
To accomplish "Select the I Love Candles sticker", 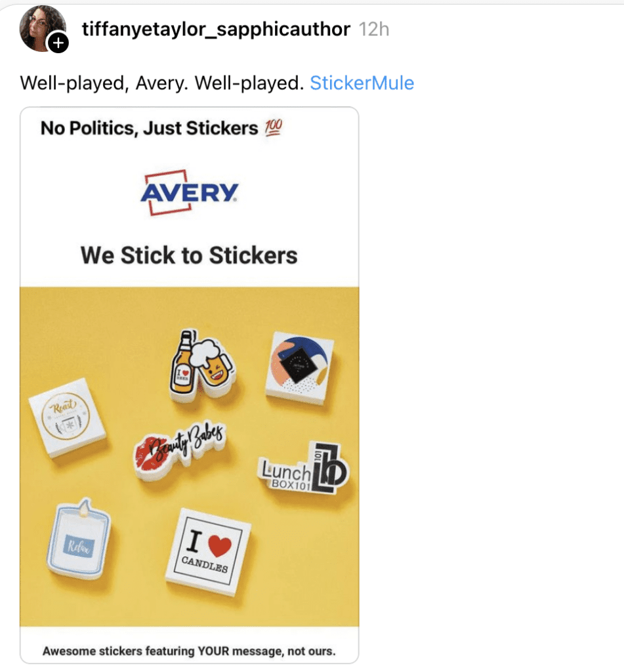I will point(208,550).
